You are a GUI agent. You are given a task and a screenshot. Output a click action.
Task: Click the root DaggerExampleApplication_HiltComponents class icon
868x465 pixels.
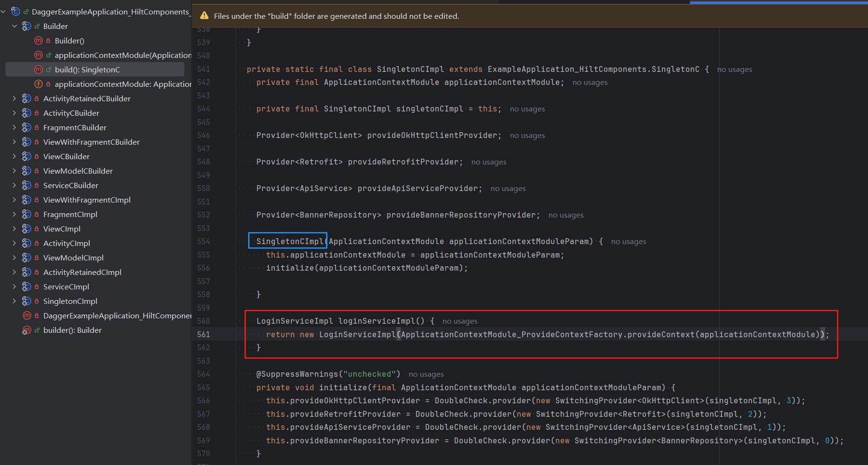[15, 12]
